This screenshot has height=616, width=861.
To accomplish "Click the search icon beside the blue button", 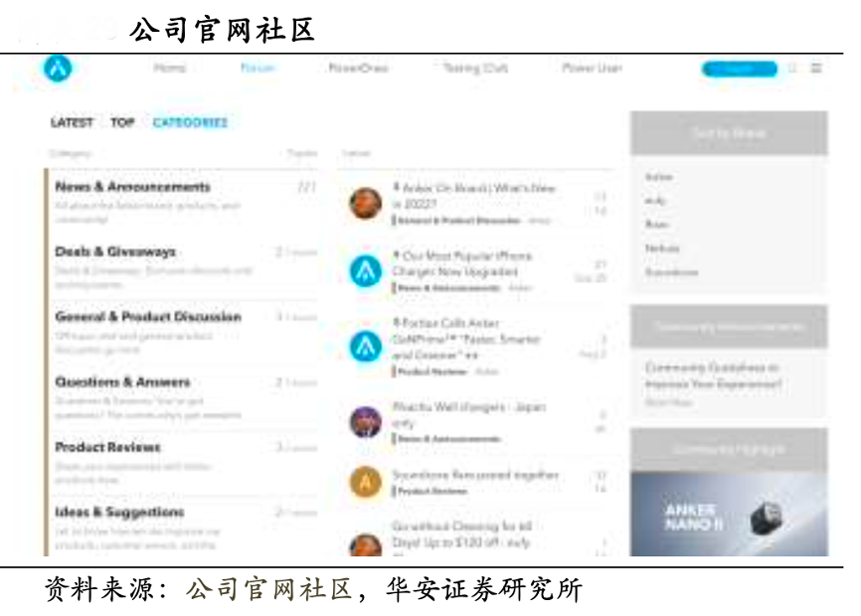I will 792,69.
